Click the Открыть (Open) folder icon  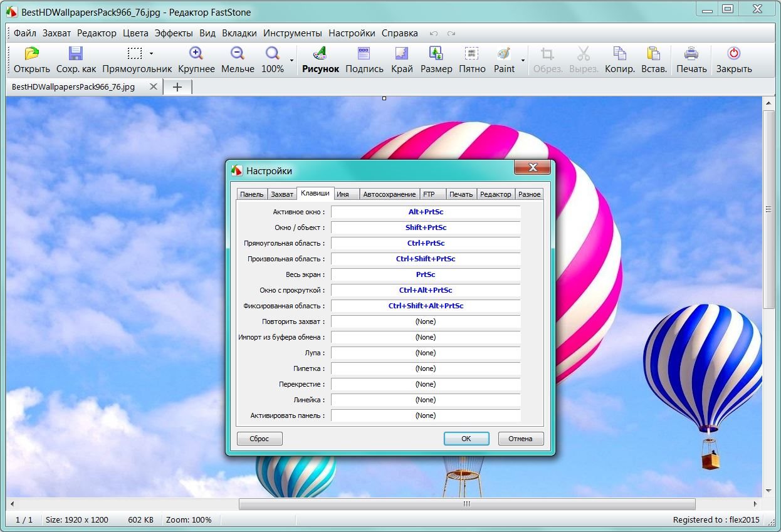31,54
